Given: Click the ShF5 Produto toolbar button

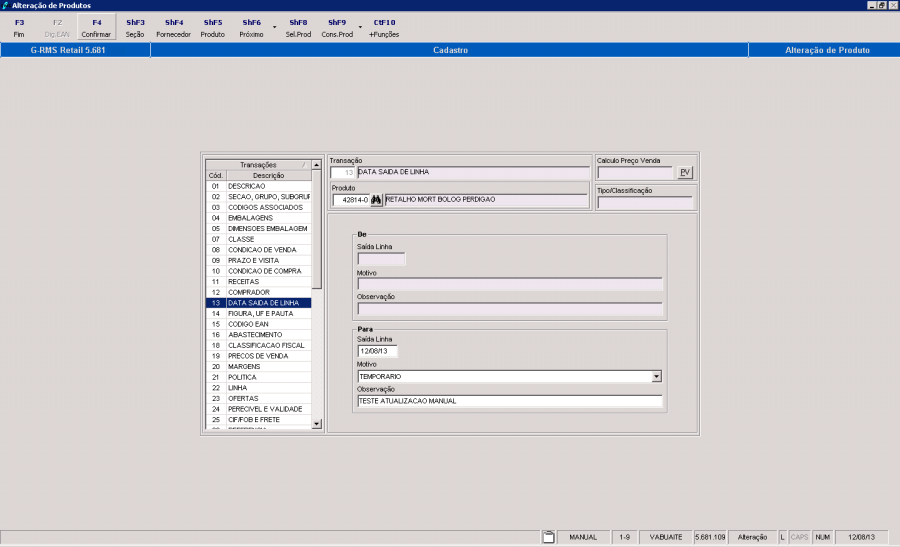Looking at the screenshot, I should click(212, 28).
